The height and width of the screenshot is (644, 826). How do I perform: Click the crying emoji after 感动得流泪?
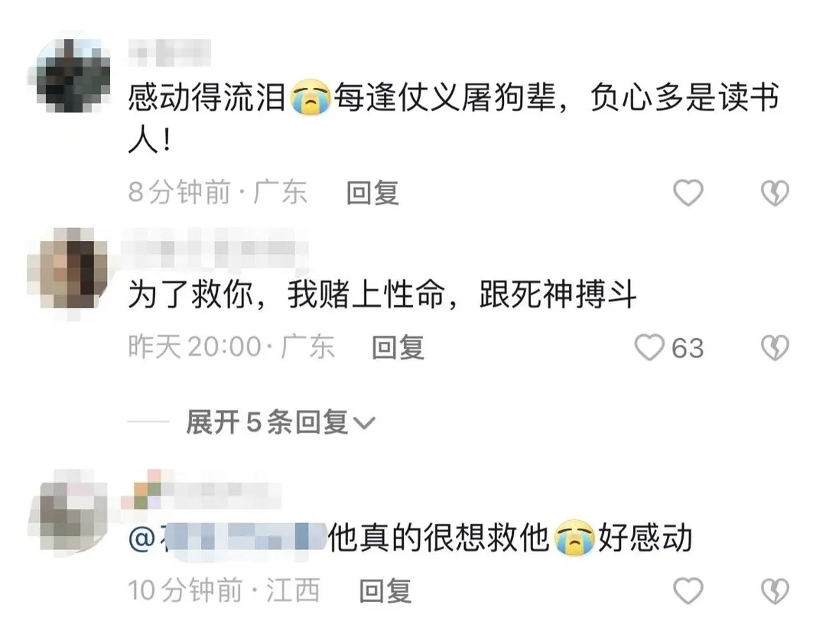[x=311, y=97]
